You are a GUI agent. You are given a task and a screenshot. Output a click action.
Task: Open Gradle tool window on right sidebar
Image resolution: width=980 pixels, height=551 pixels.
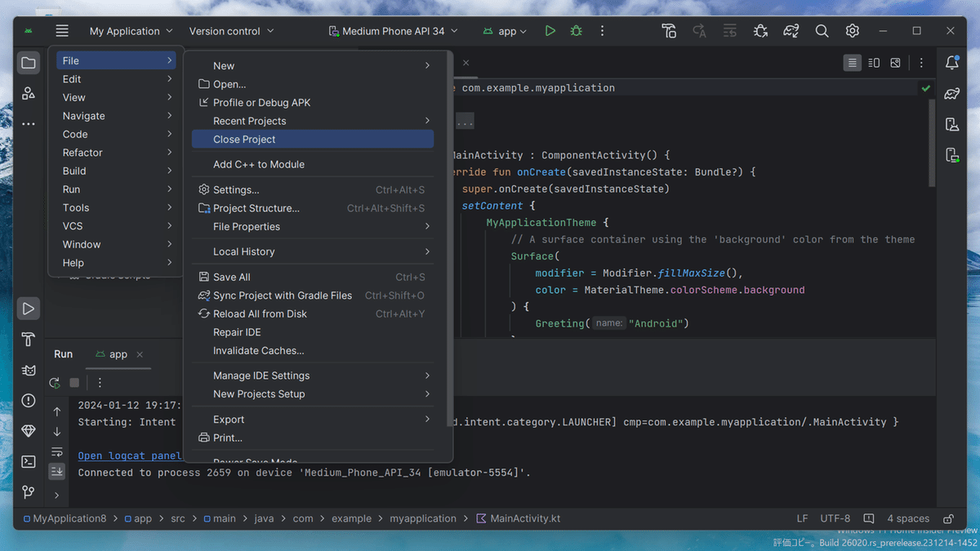(x=951, y=93)
